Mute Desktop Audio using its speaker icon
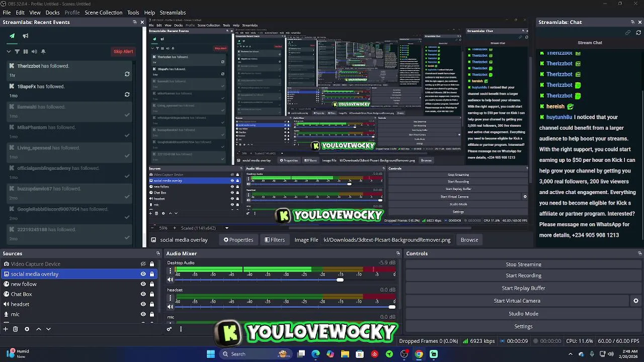The image size is (644, 362). pos(170,280)
